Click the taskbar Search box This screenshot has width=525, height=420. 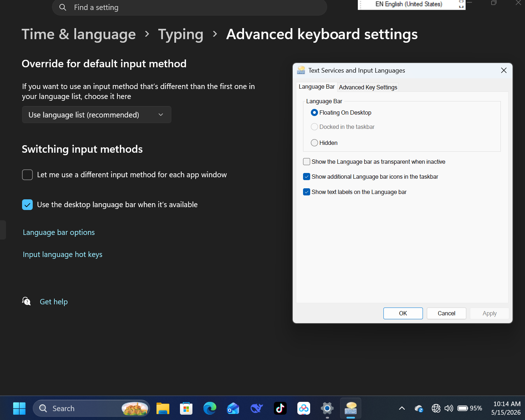click(91, 408)
